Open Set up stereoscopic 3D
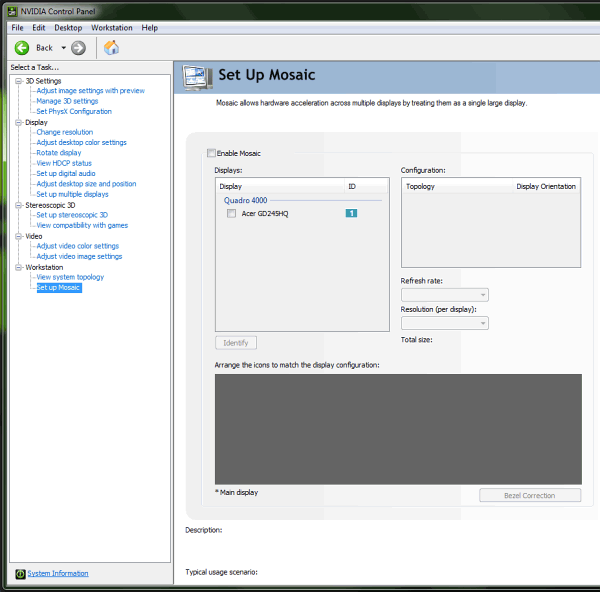Screen dimensions: 600x592 [72, 215]
